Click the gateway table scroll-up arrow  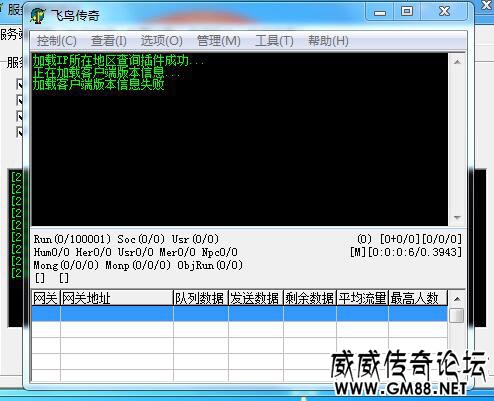tap(457, 299)
